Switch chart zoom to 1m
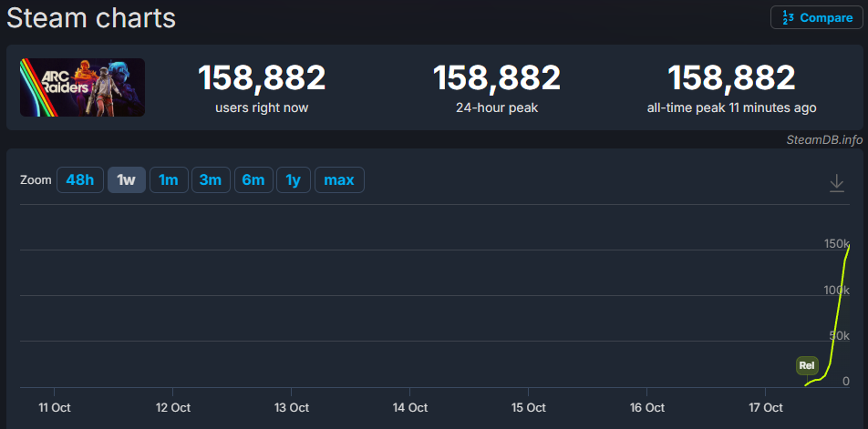The image size is (868, 429). pos(168,180)
